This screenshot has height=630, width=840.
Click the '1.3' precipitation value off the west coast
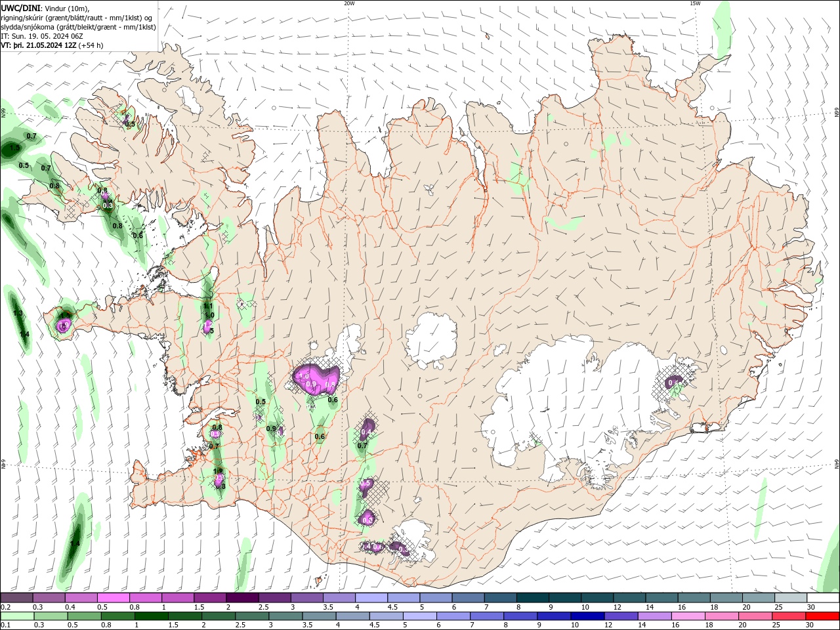coord(18,314)
